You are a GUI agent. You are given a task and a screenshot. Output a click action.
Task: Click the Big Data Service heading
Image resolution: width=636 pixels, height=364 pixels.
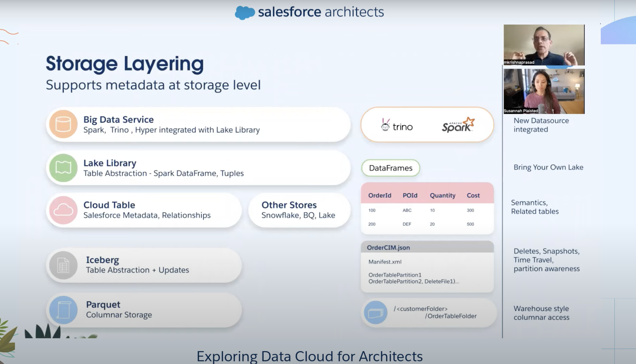(118, 119)
